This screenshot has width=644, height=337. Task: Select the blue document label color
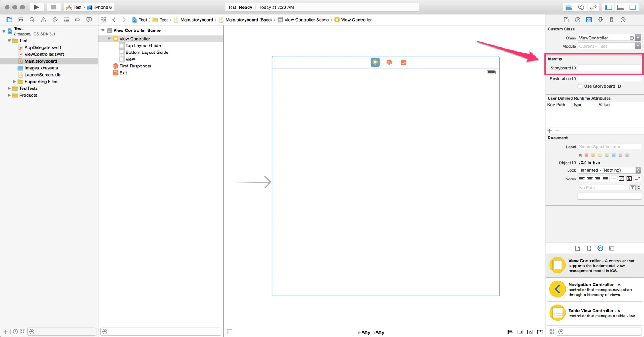[614, 155]
